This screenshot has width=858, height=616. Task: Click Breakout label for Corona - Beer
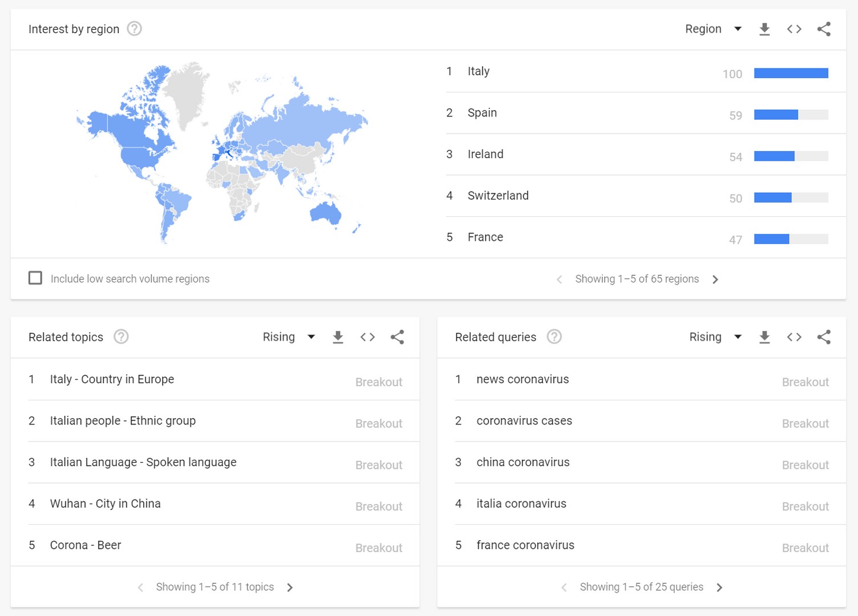(x=379, y=548)
